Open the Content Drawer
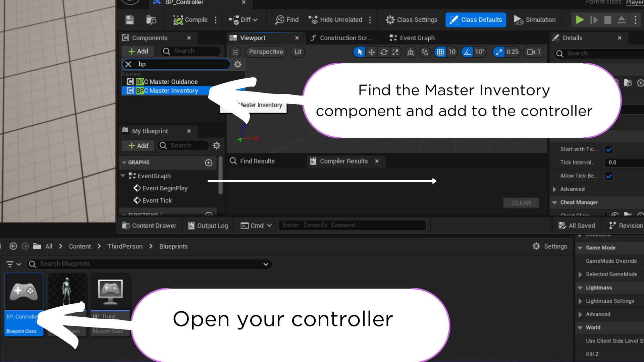The height and width of the screenshot is (362, 644). click(x=149, y=226)
